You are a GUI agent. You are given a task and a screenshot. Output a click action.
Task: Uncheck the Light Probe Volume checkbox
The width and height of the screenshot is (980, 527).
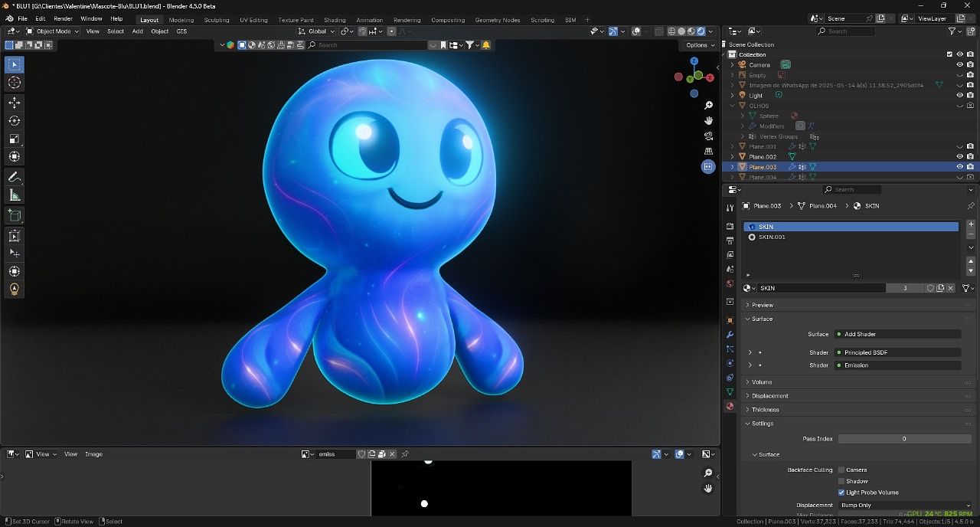click(841, 493)
